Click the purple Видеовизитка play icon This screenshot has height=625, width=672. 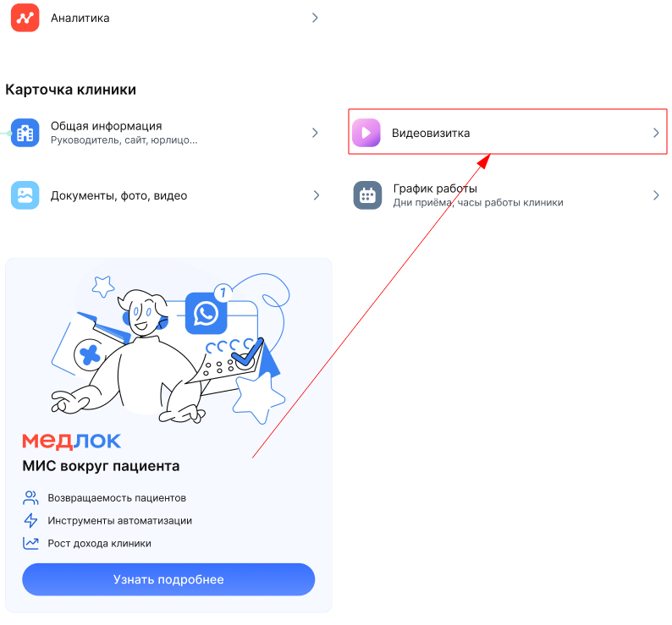pyautogui.click(x=366, y=133)
